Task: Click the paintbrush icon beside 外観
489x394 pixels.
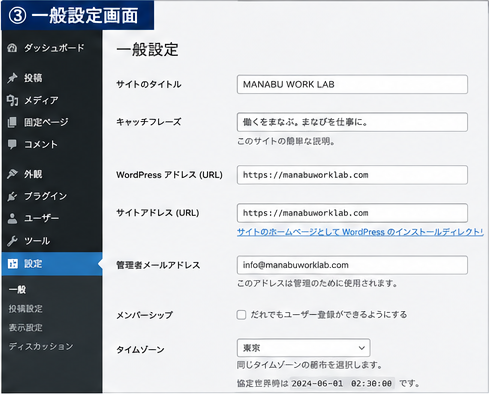Action: 12,174
